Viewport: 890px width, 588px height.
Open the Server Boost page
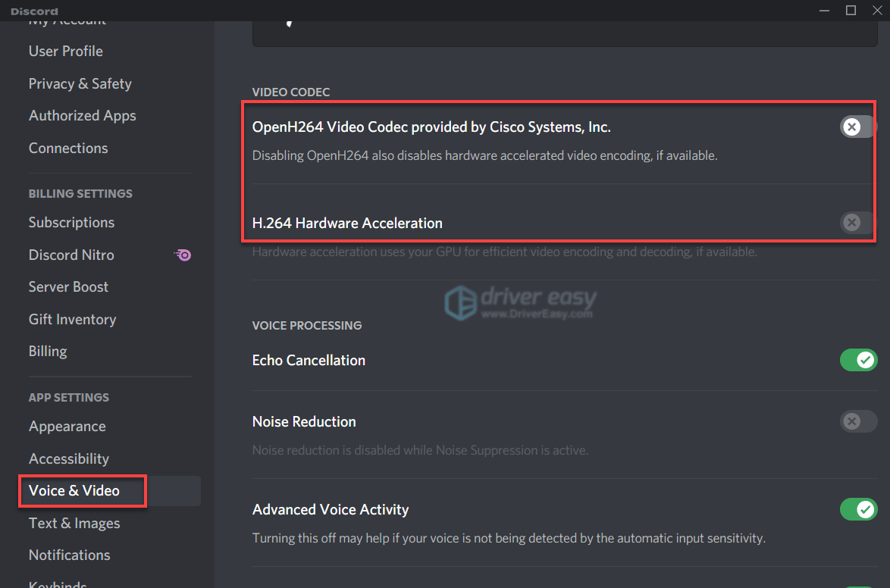pyautogui.click(x=68, y=286)
